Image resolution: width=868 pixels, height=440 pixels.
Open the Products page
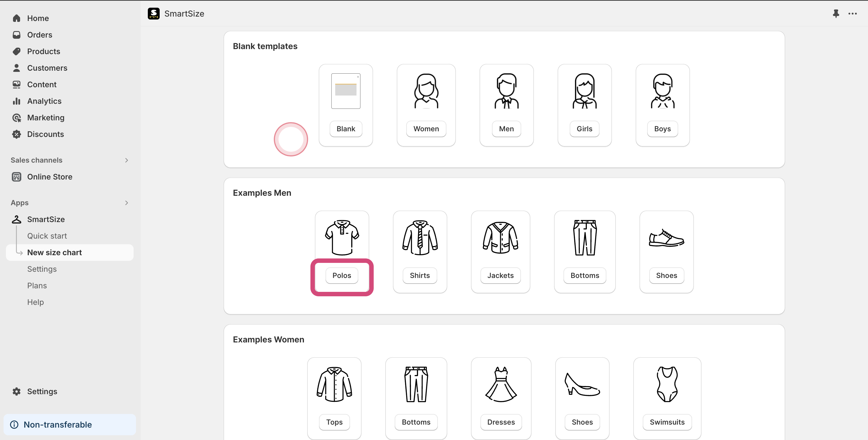[x=43, y=51]
